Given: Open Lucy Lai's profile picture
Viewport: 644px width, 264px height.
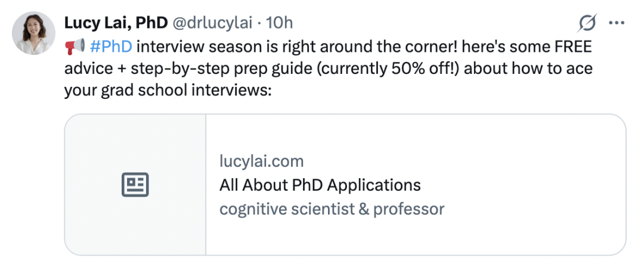Looking at the screenshot, I should [x=33, y=33].
